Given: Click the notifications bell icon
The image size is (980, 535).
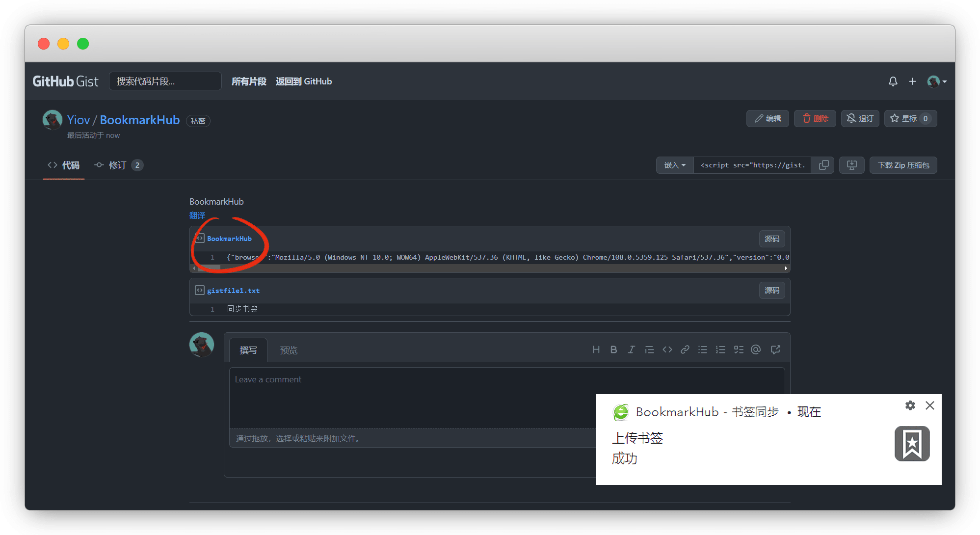Looking at the screenshot, I should pos(893,81).
